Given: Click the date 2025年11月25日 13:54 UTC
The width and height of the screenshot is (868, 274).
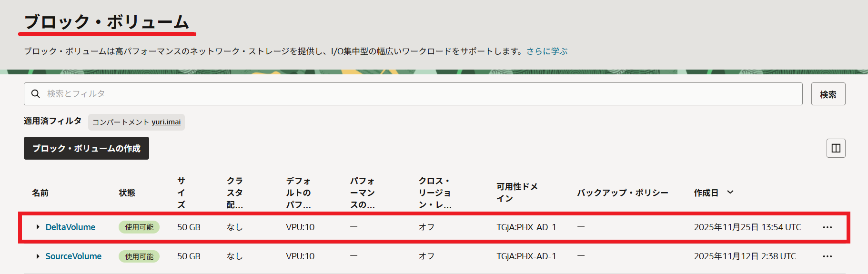Looking at the screenshot, I should pos(747,227).
